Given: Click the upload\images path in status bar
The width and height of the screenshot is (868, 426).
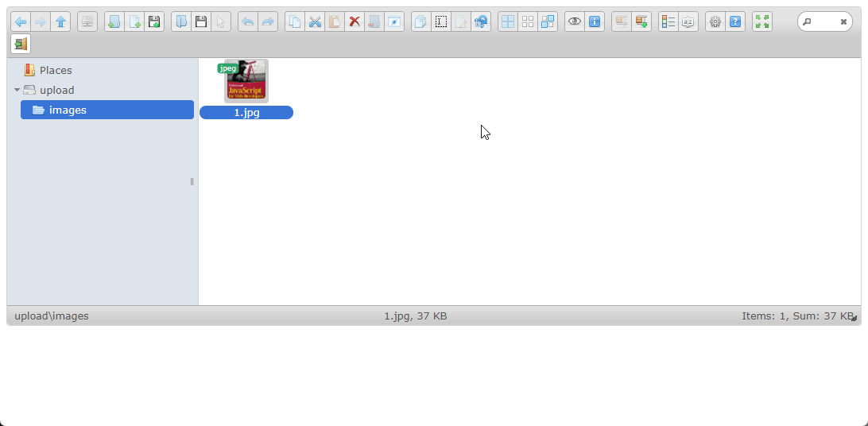Looking at the screenshot, I should tap(52, 316).
